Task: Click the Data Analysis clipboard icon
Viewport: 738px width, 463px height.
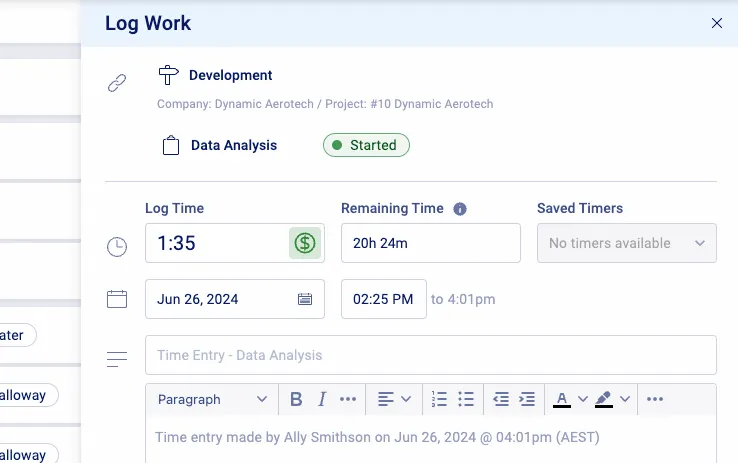Action: 171,145
